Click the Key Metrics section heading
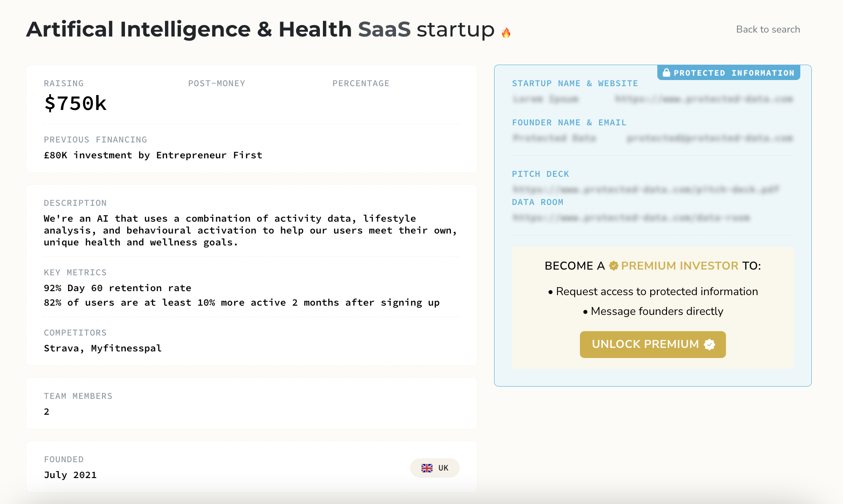Screen dimensions: 843x504 pyautogui.click(x=75, y=273)
